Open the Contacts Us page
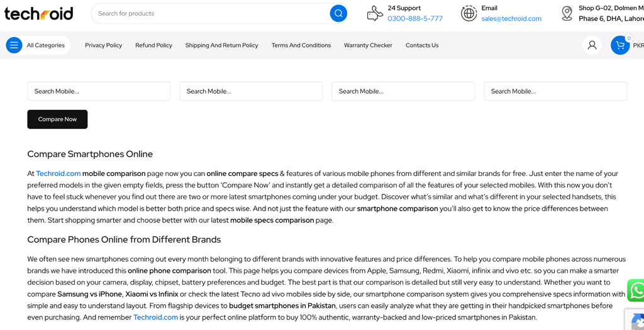The width and height of the screenshot is (644, 330). click(422, 45)
